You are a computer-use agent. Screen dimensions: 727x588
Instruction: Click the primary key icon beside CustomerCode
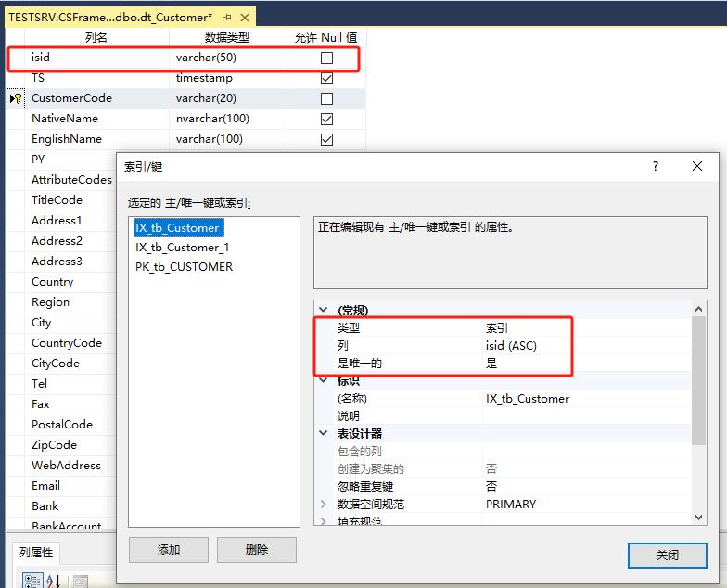16,98
